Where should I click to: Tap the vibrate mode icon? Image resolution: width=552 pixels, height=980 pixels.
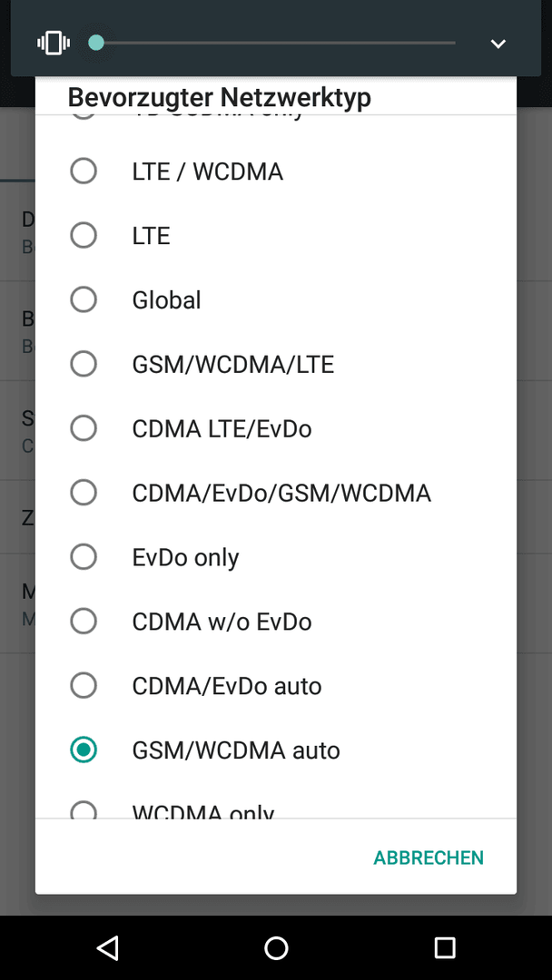tap(54, 44)
